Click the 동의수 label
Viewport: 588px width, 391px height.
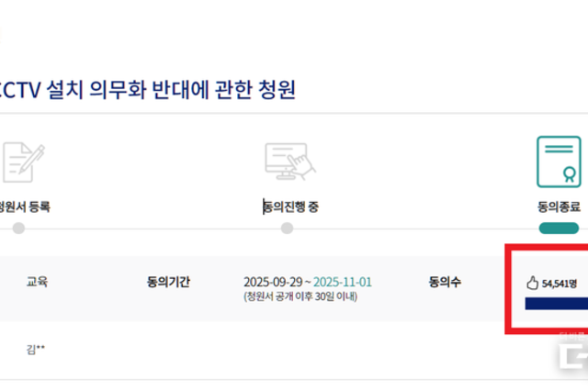pyautogui.click(x=445, y=283)
